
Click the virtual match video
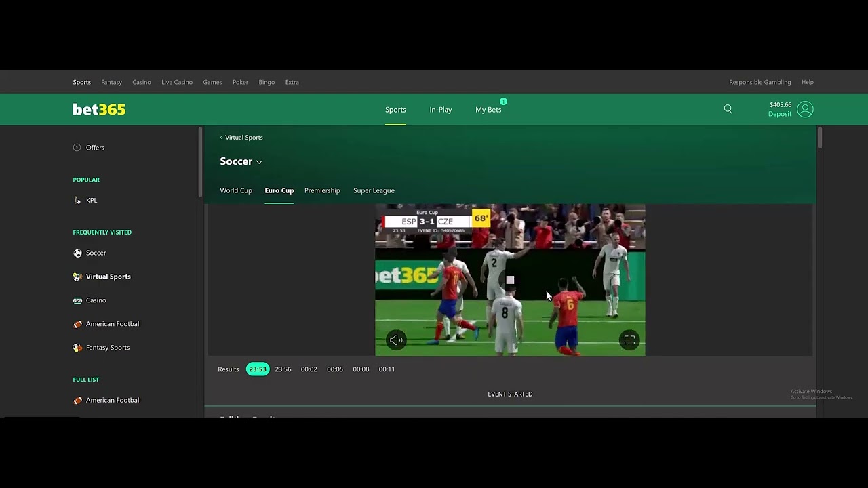510,280
